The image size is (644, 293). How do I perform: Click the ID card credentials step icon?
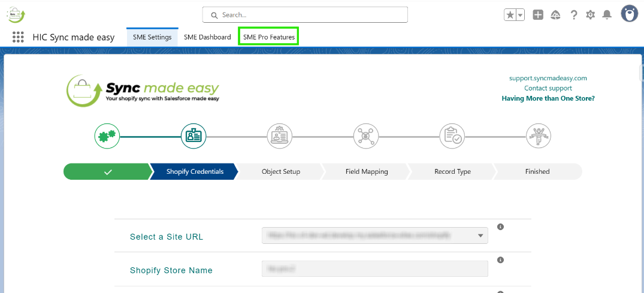click(x=193, y=135)
